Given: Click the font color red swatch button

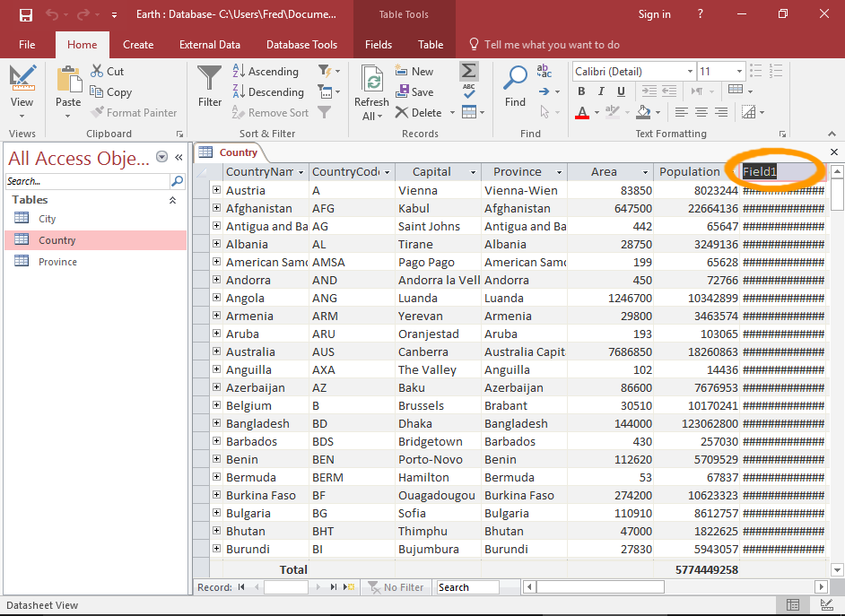Looking at the screenshot, I should click(x=581, y=113).
